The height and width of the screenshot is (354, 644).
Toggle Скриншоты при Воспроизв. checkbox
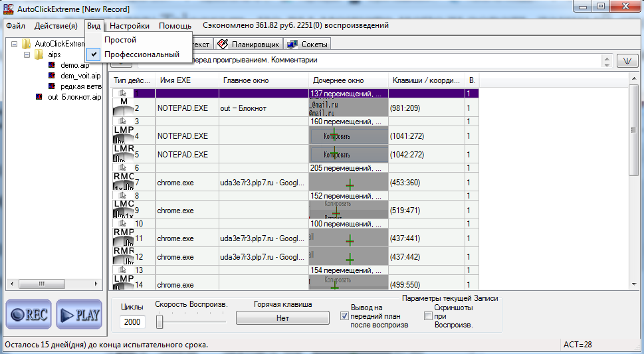pyautogui.click(x=429, y=315)
